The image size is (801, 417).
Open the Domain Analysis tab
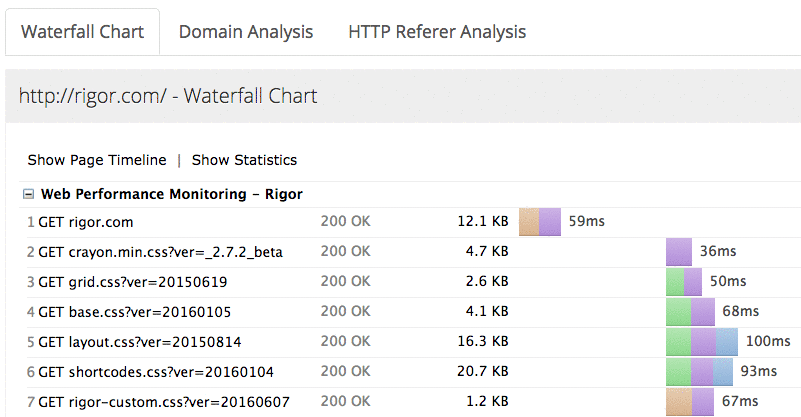[x=246, y=32]
